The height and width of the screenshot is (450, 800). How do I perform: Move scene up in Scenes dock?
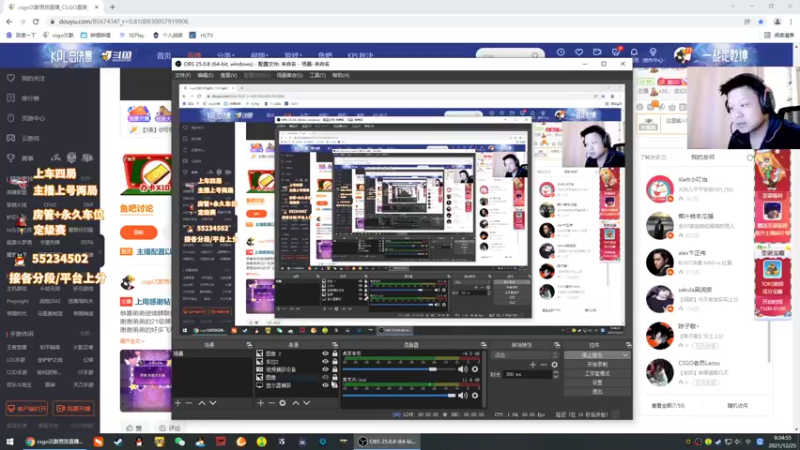click(202, 403)
